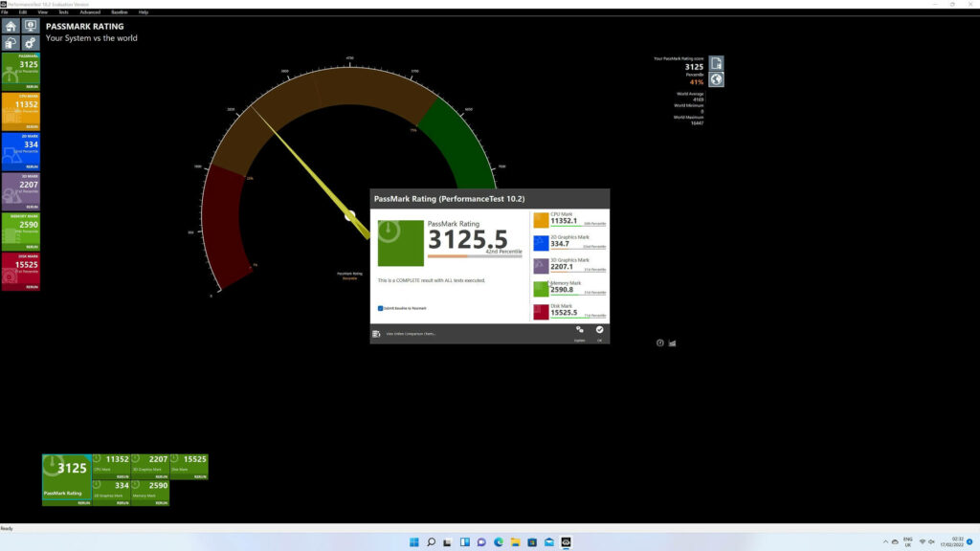Select the blue 2D Mark 334 sidebar tile
Screen dimensions: 980x551
point(21,150)
